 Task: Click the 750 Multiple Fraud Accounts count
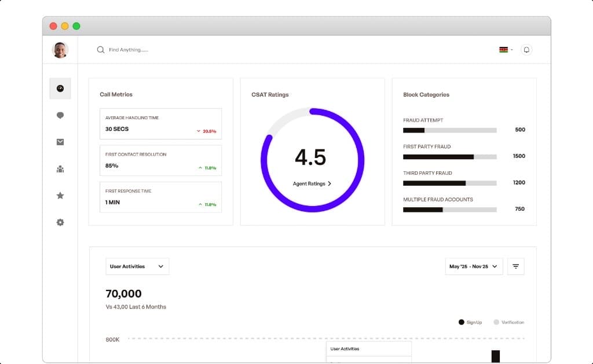click(x=519, y=209)
